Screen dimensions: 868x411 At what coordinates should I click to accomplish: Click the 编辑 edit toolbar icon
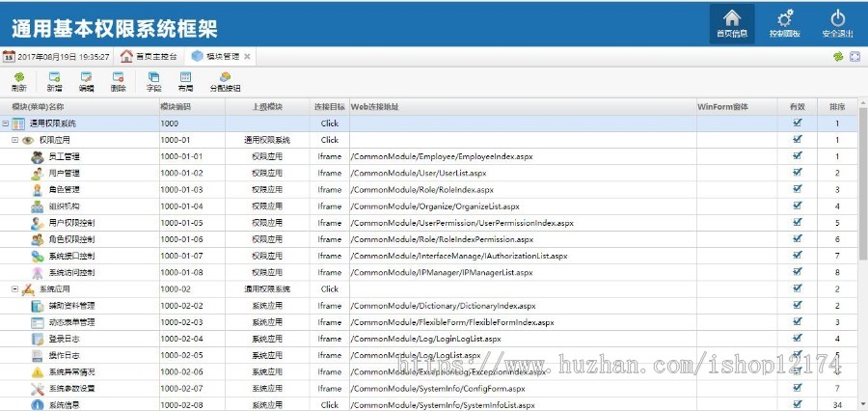tap(86, 82)
